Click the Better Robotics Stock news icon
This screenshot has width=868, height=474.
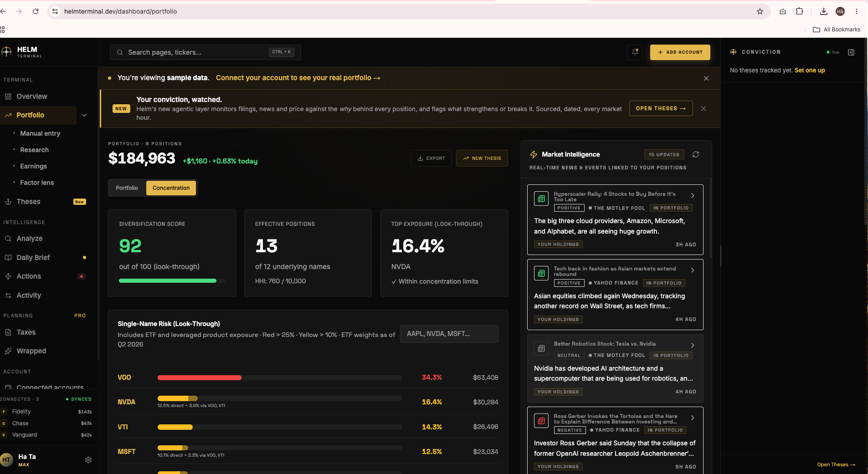(x=541, y=348)
